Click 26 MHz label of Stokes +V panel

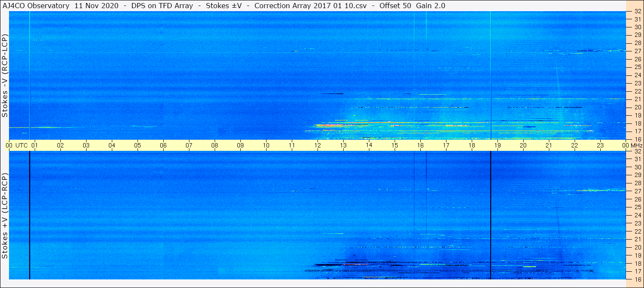click(x=638, y=199)
